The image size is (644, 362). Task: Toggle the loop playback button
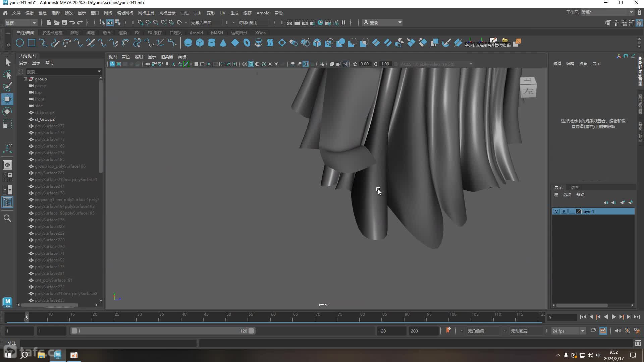click(x=593, y=330)
